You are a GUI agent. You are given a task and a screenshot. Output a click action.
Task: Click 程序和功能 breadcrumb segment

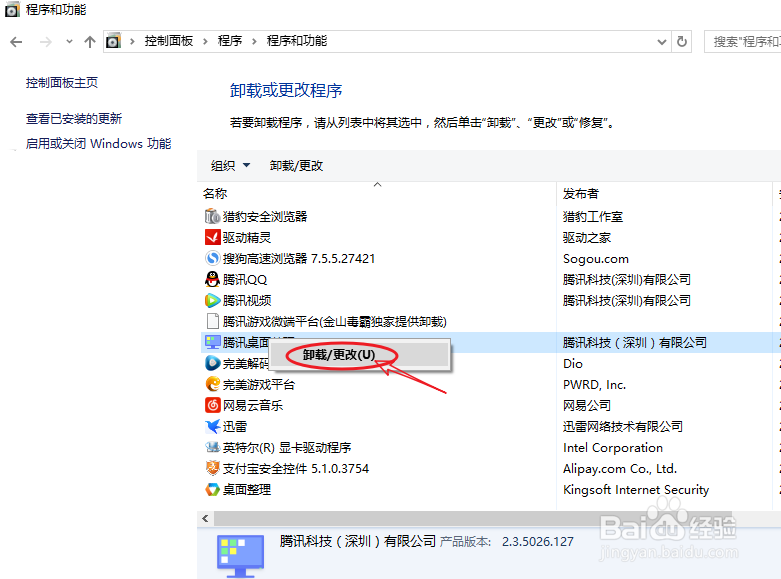(297, 41)
